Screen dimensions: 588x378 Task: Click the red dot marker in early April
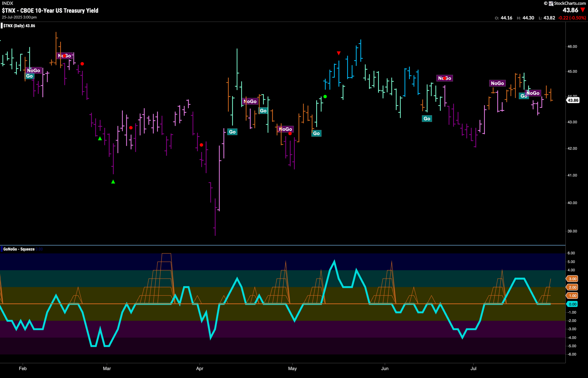pos(201,145)
